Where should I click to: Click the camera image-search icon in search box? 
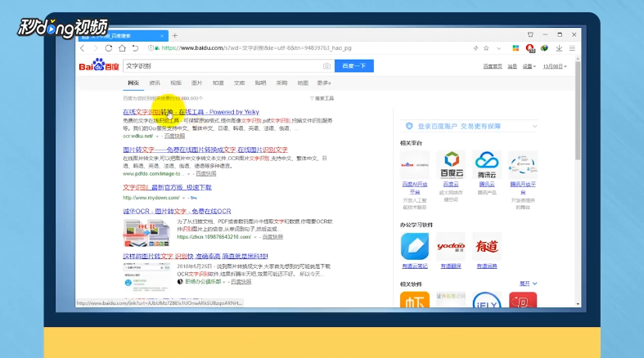[327, 66]
